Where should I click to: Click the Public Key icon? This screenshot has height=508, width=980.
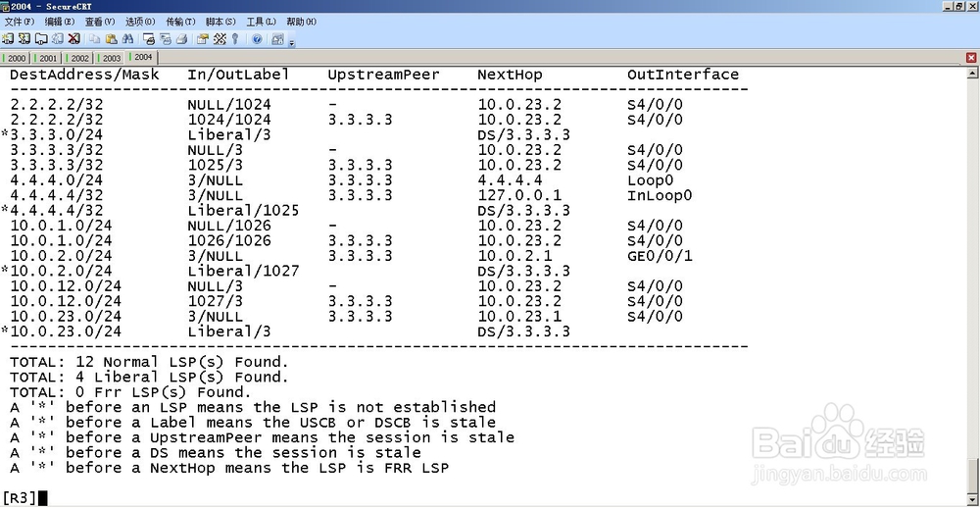point(235,39)
